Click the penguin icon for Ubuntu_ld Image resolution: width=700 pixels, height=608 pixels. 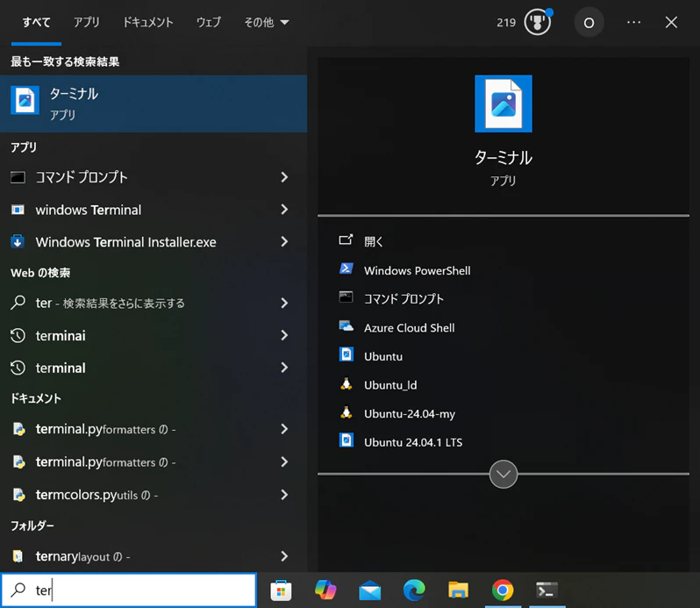click(x=346, y=384)
